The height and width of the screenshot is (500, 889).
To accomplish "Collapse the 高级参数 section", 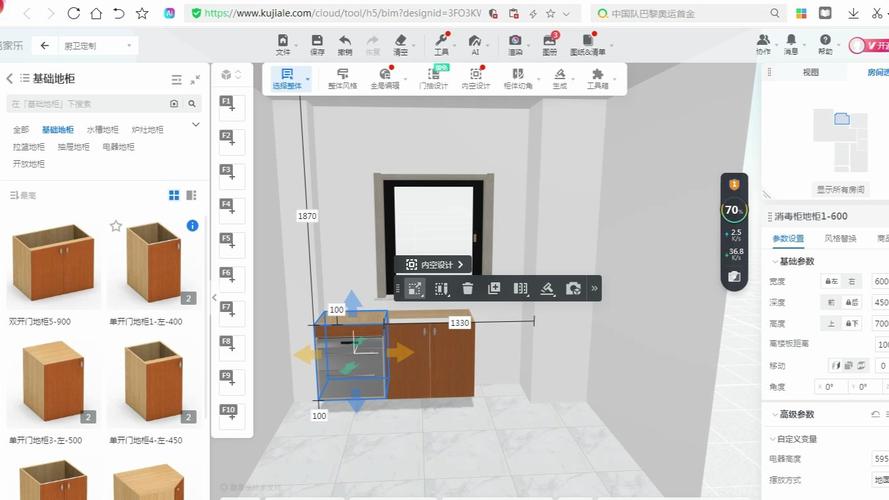I will click(x=772, y=414).
